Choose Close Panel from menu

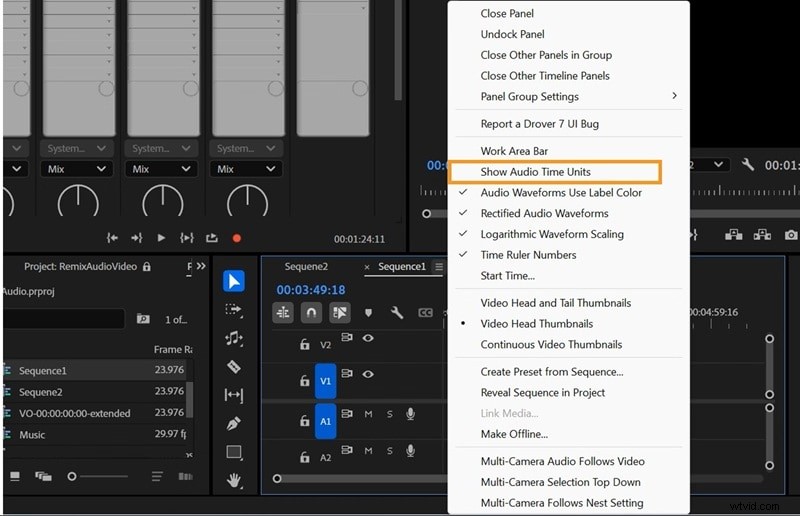(x=507, y=13)
